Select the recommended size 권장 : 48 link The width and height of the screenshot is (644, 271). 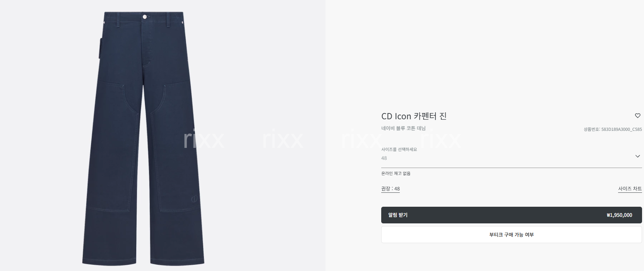pos(391,189)
